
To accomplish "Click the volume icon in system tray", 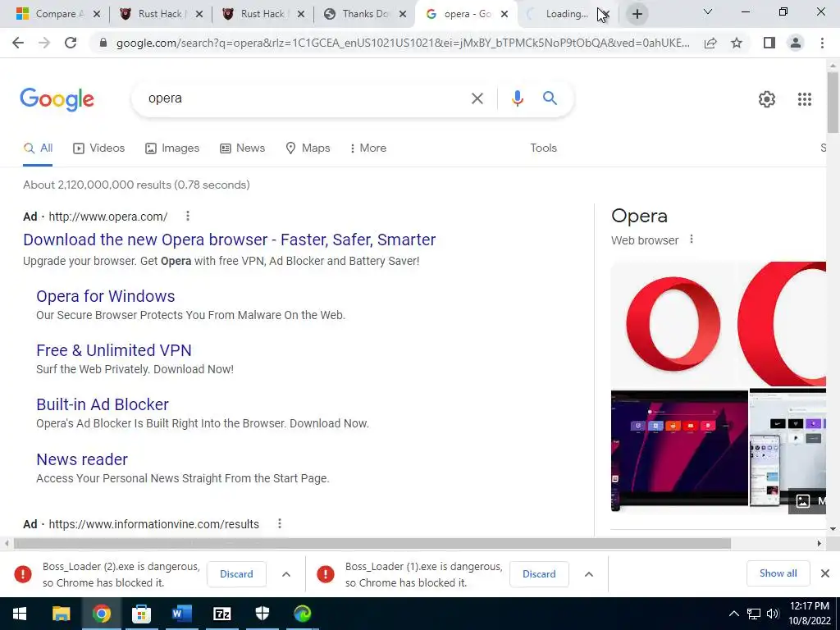I will point(773,614).
